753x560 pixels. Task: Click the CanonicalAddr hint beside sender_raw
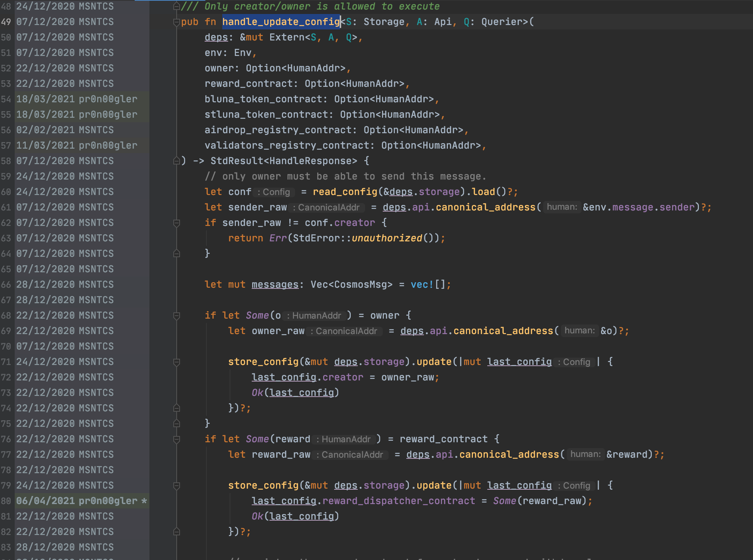(327, 207)
